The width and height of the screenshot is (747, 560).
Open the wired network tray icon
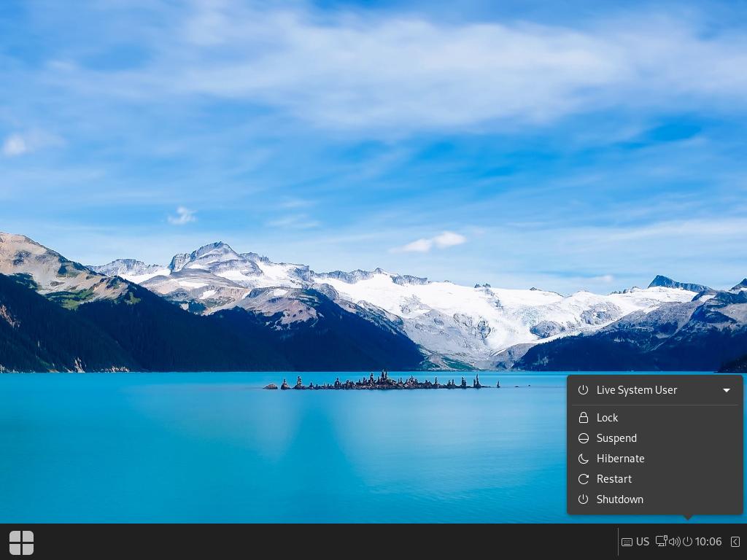(661, 542)
